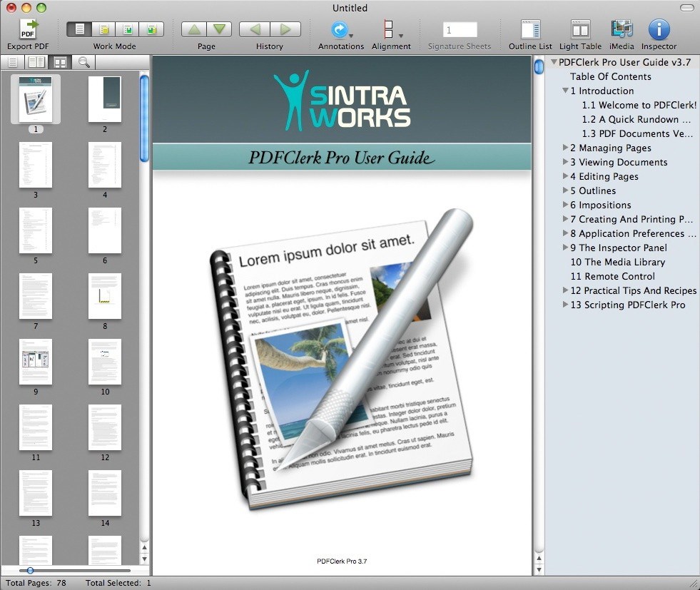Open the iMedia browser

click(x=622, y=30)
